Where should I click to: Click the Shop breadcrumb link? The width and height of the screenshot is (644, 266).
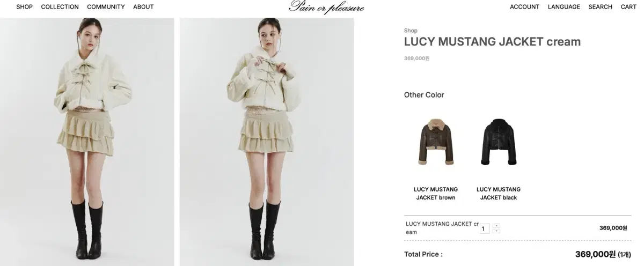411,31
